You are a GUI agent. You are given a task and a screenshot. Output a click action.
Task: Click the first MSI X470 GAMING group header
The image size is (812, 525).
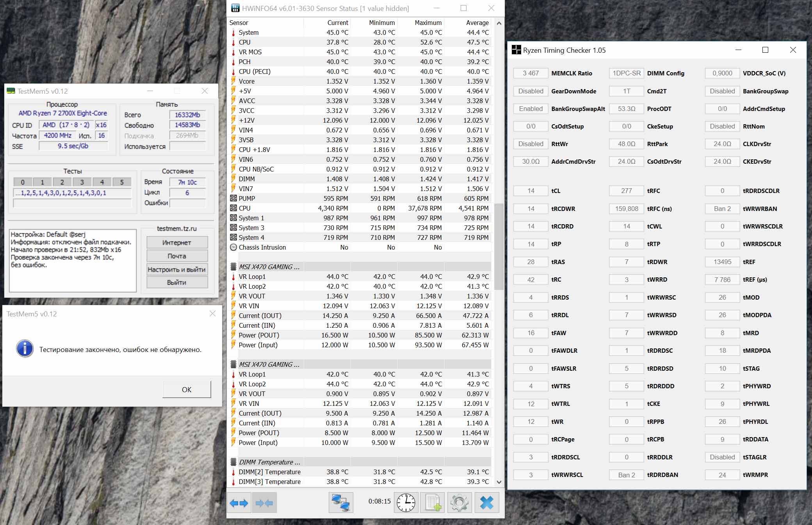(x=269, y=267)
